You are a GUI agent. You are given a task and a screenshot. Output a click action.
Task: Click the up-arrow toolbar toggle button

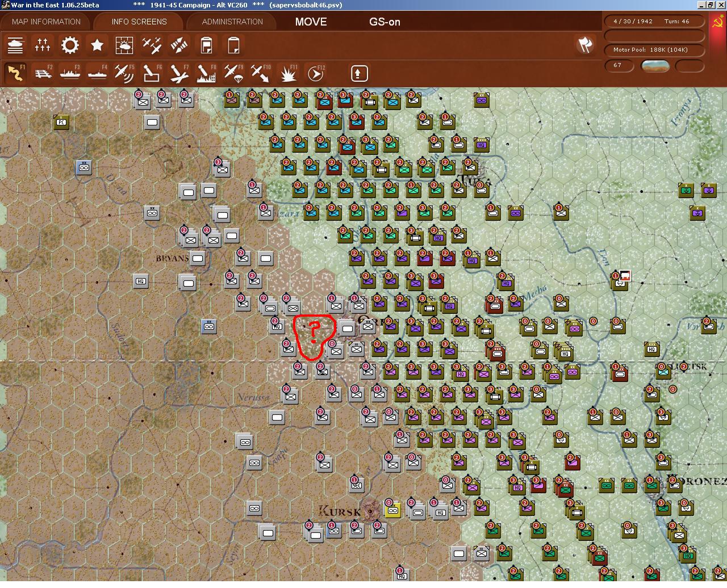pyautogui.click(x=359, y=73)
